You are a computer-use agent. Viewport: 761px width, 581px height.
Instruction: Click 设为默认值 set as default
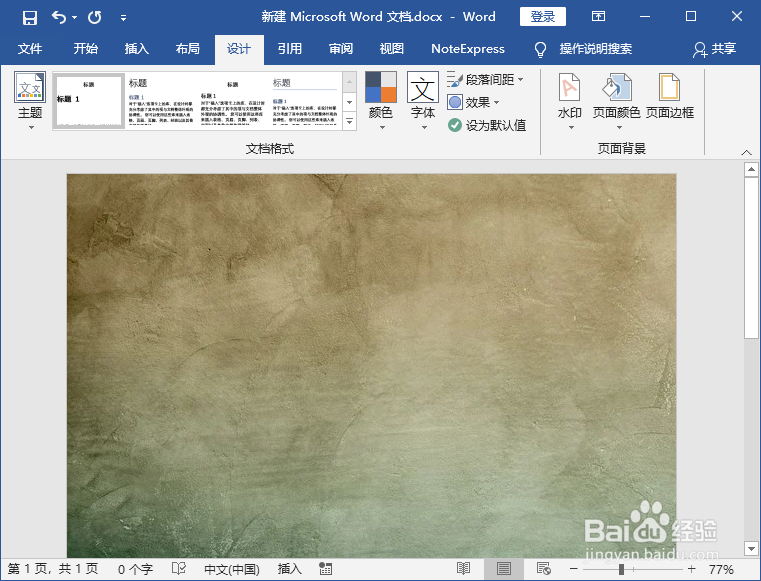(487, 125)
